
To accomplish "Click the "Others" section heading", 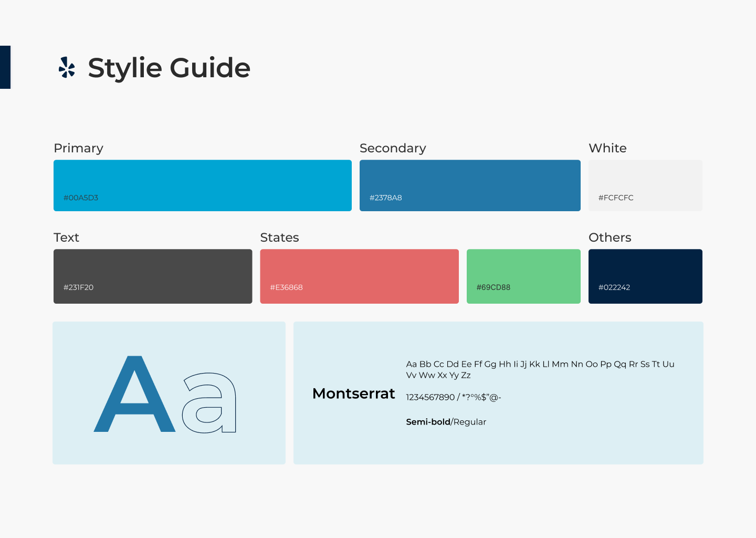I will (x=610, y=237).
